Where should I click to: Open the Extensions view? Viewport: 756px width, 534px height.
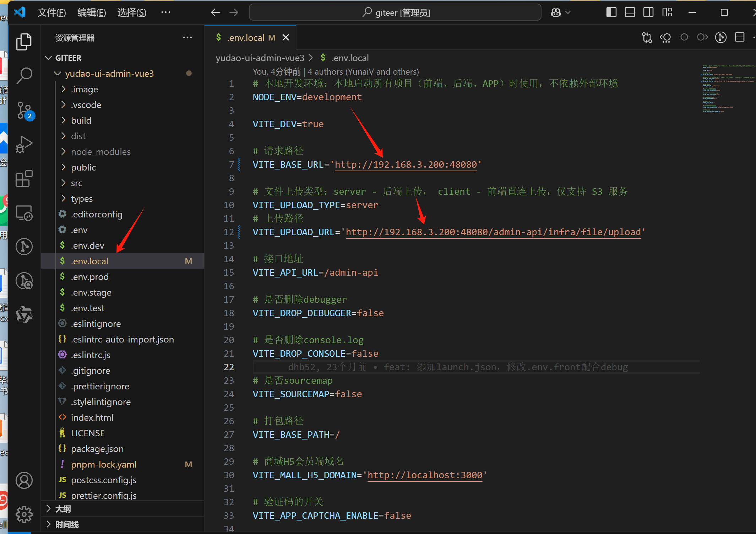point(24,178)
